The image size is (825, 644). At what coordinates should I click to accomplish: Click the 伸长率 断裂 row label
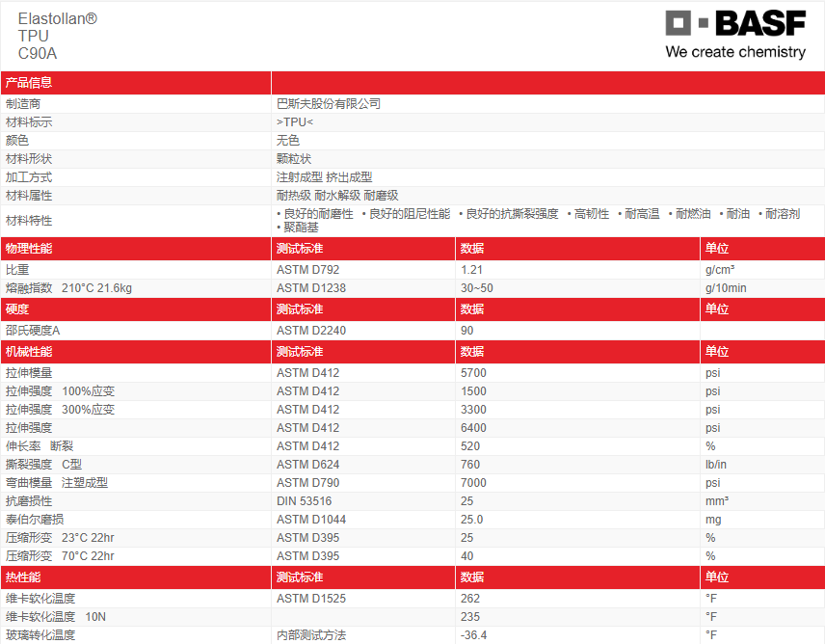(40, 446)
